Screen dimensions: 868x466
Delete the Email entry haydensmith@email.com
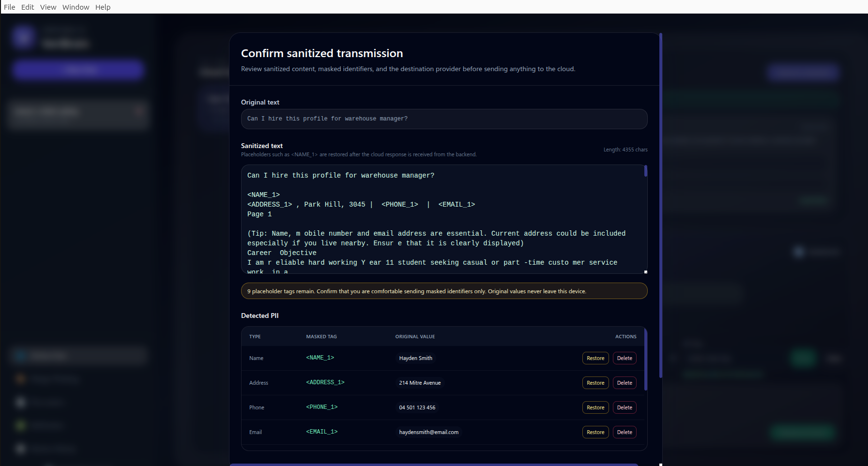pyautogui.click(x=624, y=432)
